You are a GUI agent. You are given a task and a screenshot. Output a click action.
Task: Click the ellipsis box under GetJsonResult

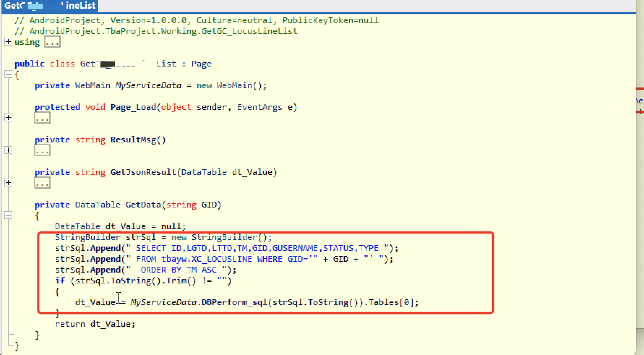coord(42,183)
